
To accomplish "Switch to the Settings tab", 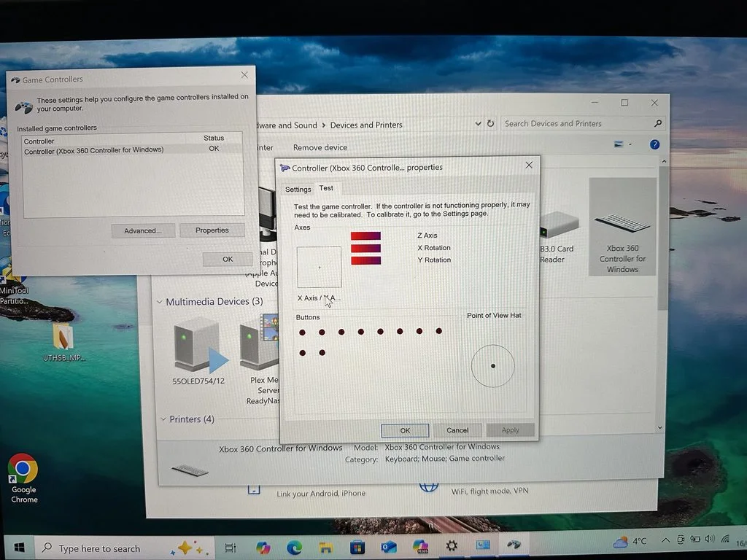I will pyautogui.click(x=298, y=189).
